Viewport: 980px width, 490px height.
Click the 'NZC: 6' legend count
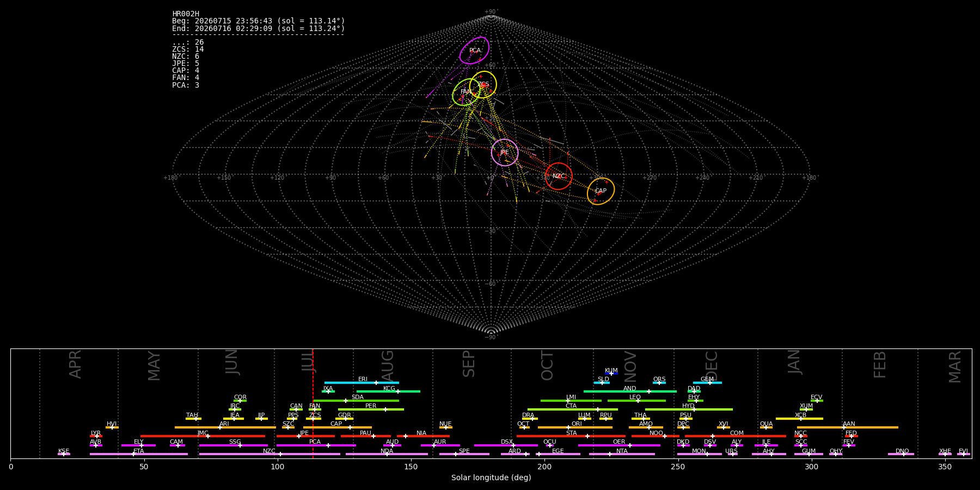[186, 57]
